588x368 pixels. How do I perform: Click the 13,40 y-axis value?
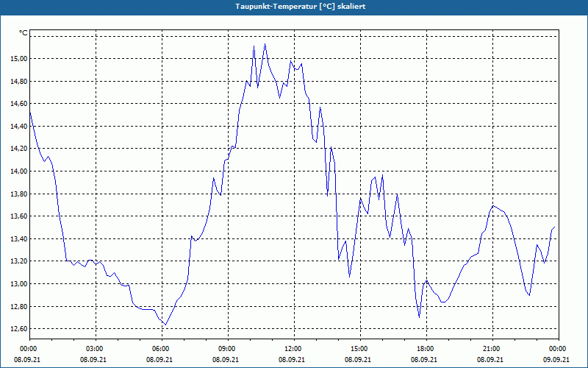pos(19,238)
